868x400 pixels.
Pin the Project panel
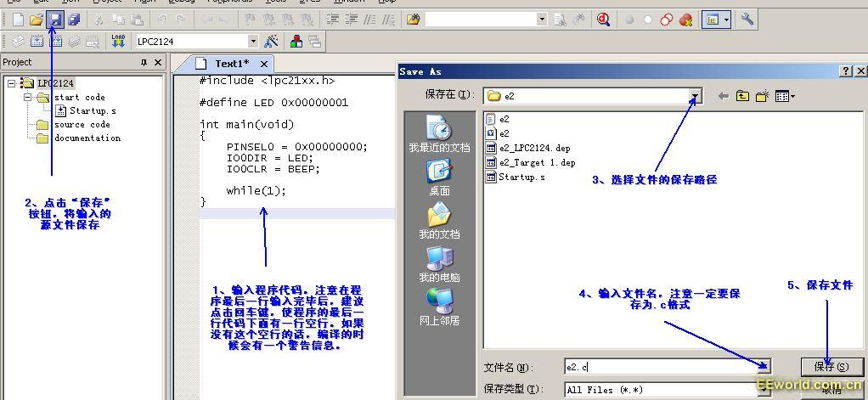coord(144,63)
